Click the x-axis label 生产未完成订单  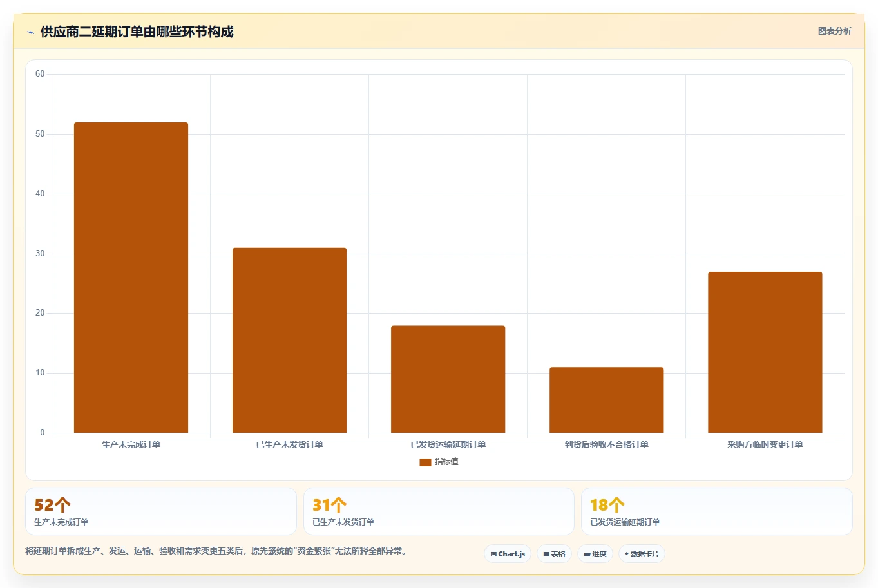coord(131,444)
